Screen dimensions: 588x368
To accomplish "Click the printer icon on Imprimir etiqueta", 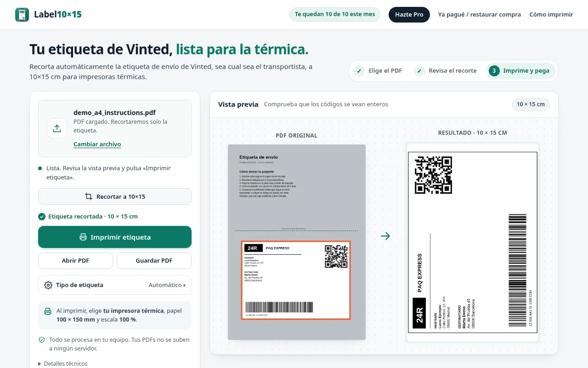I will 83,237.
